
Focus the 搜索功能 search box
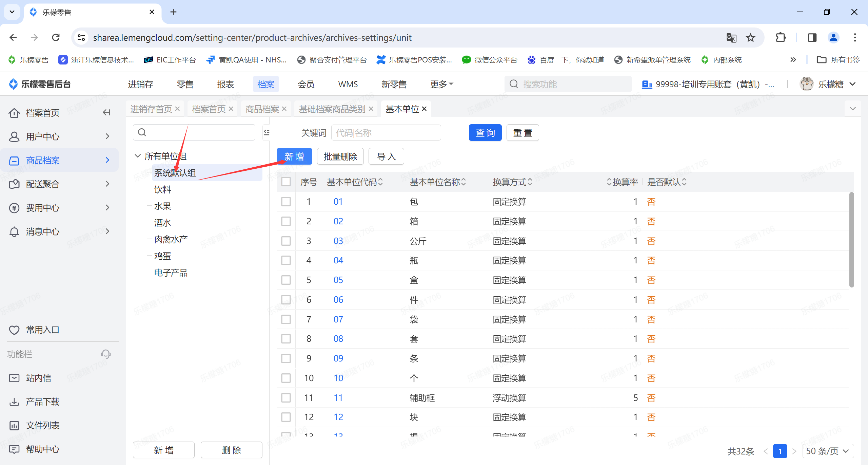click(568, 84)
